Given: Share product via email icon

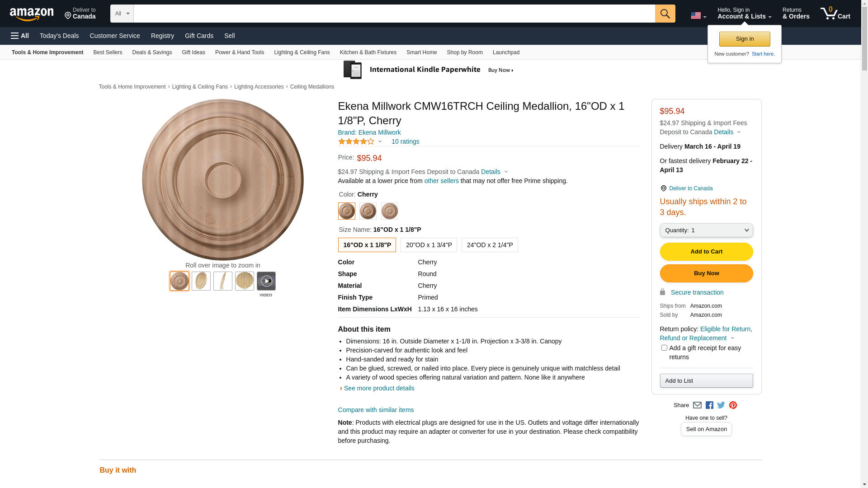Looking at the screenshot, I should 697,405.
